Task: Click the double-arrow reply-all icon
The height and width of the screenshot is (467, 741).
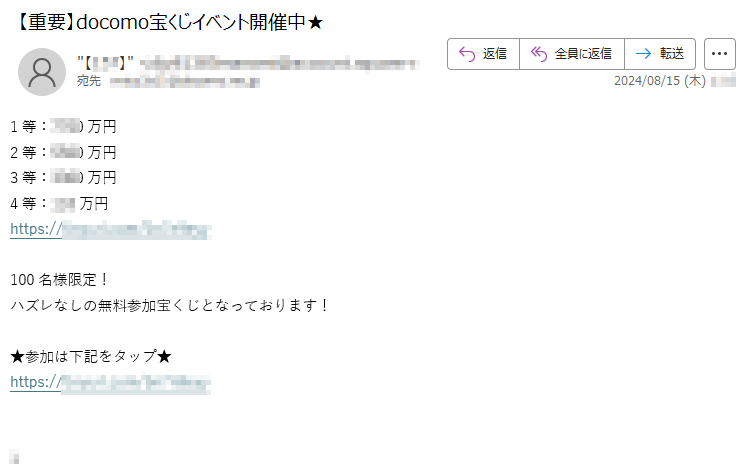Action: pos(539,54)
